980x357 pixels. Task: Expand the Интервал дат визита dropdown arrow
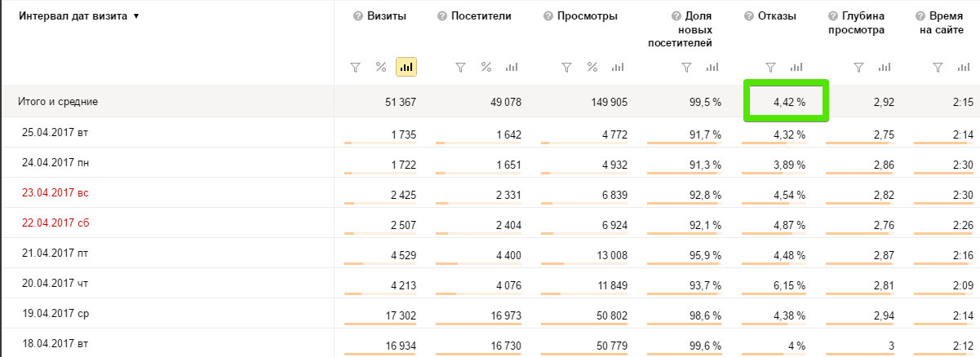pos(135,16)
